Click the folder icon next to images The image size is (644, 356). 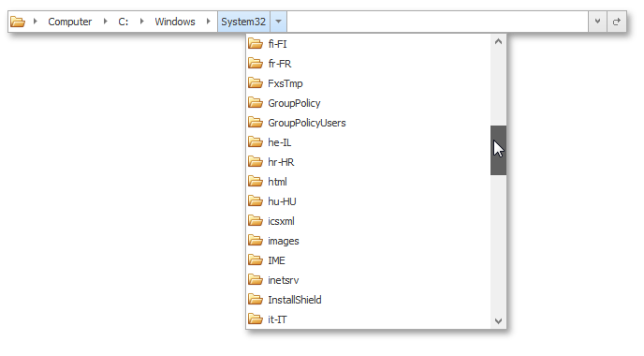click(x=256, y=241)
